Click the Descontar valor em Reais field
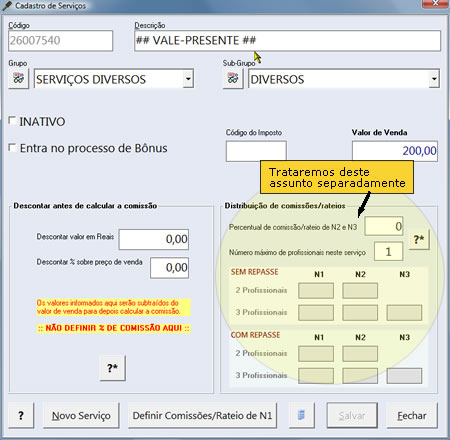Screen dimensions: 450x440 pyautogui.click(x=154, y=239)
